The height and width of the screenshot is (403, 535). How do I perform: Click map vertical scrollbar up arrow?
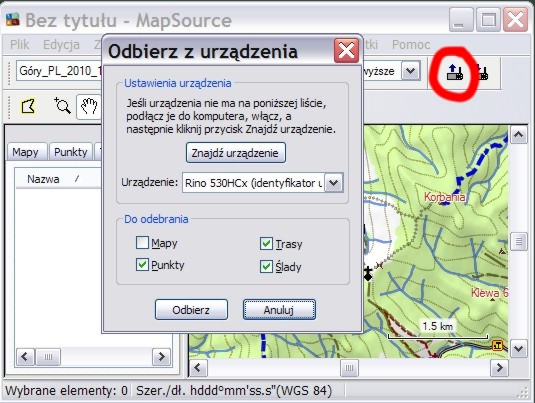pyautogui.click(x=519, y=134)
